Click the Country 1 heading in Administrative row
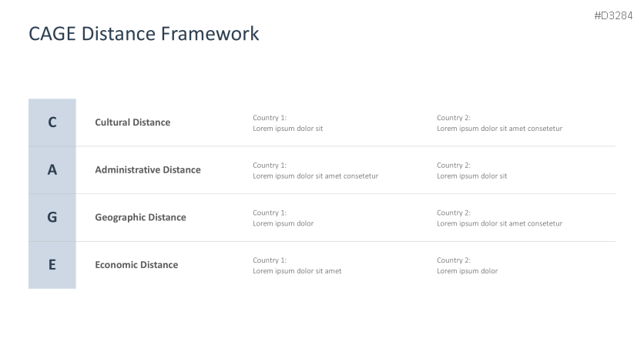 [270, 166]
